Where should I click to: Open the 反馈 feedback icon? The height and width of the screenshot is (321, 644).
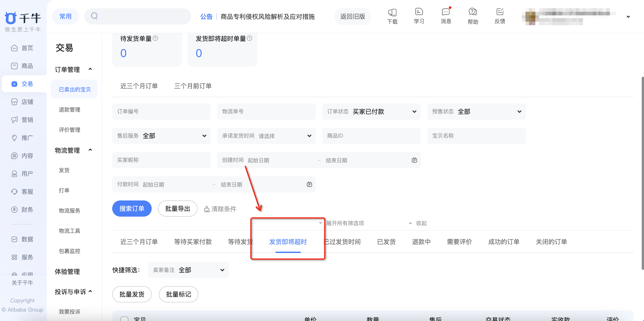pos(500,12)
